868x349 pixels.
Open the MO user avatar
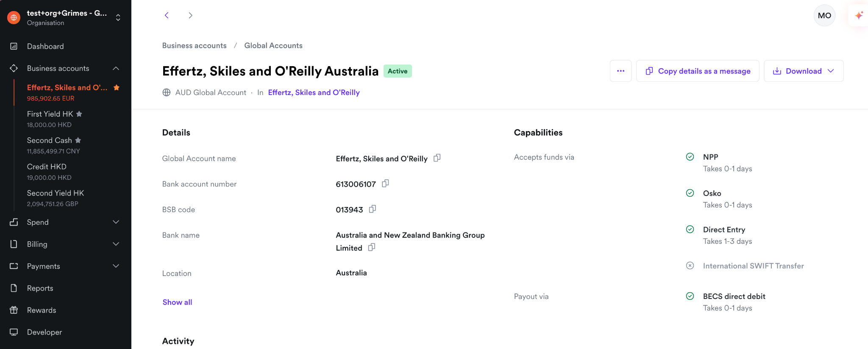(824, 16)
